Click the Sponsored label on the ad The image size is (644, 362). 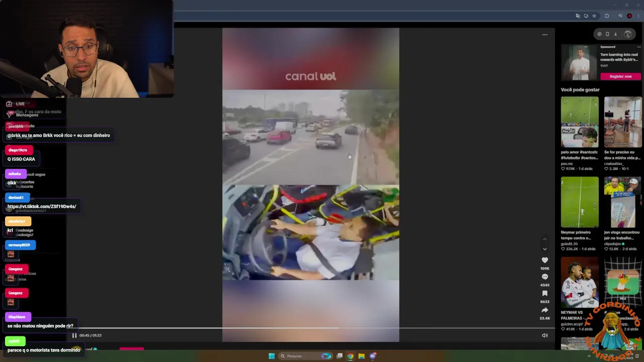pyautogui.click(x=608, y=47)
